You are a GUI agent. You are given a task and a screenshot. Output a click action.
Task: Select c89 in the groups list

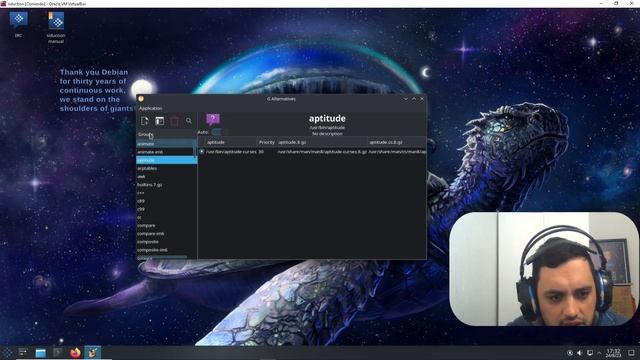coord(167,201)
